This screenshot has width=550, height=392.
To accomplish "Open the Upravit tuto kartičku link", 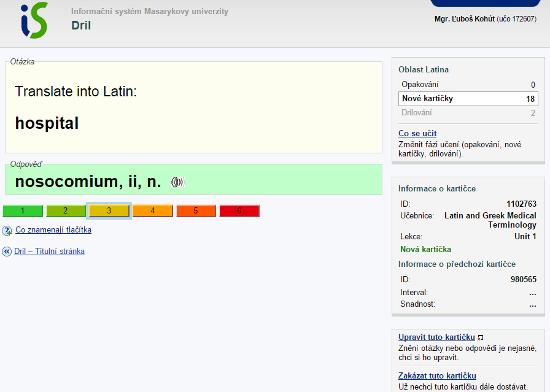I will 437,337.
